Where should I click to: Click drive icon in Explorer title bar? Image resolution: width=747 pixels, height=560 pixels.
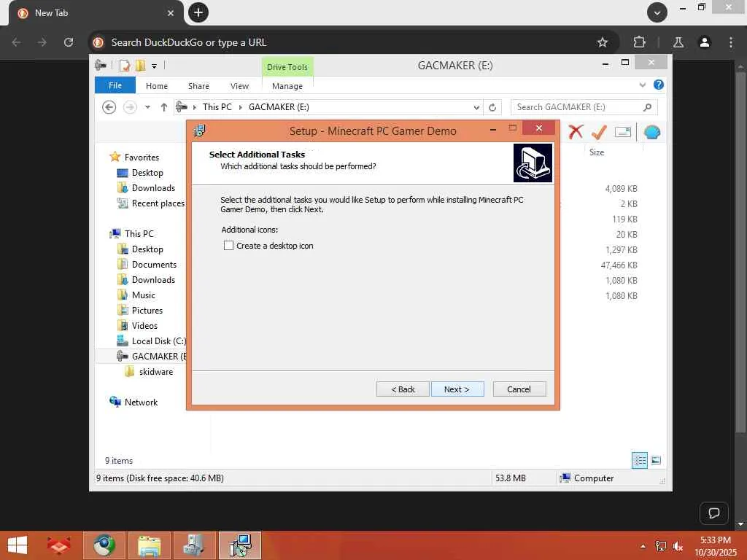pos(100,65)
